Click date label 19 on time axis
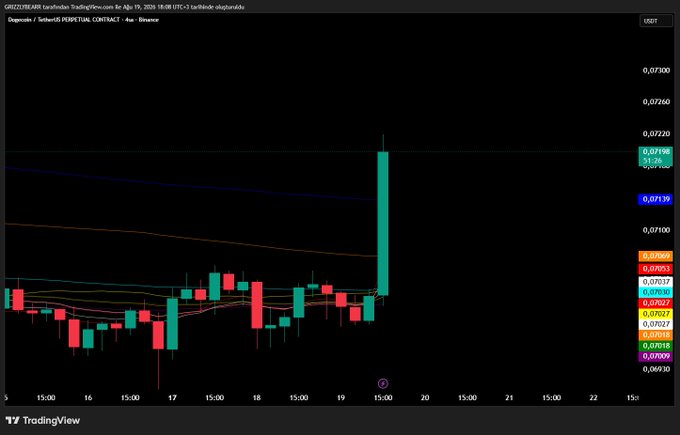 340,398
